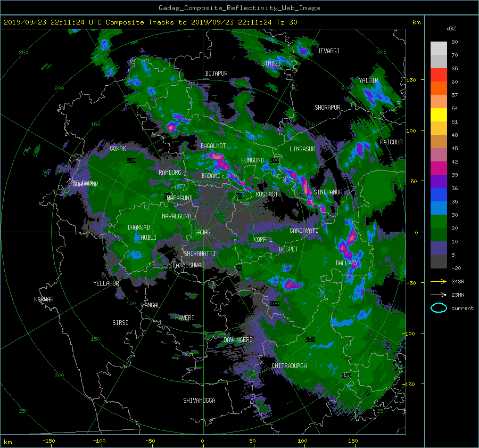
Task: Click the NARAGUND city label
Action: [180, 198]
